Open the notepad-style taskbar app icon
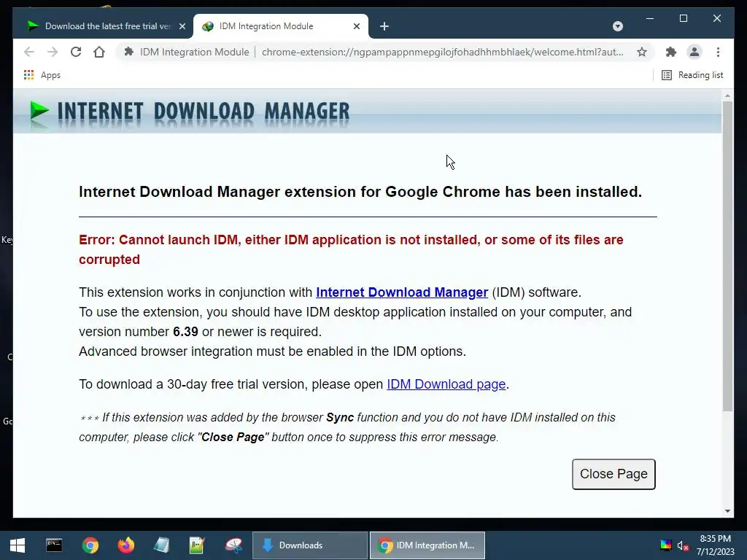 [161, 545]
